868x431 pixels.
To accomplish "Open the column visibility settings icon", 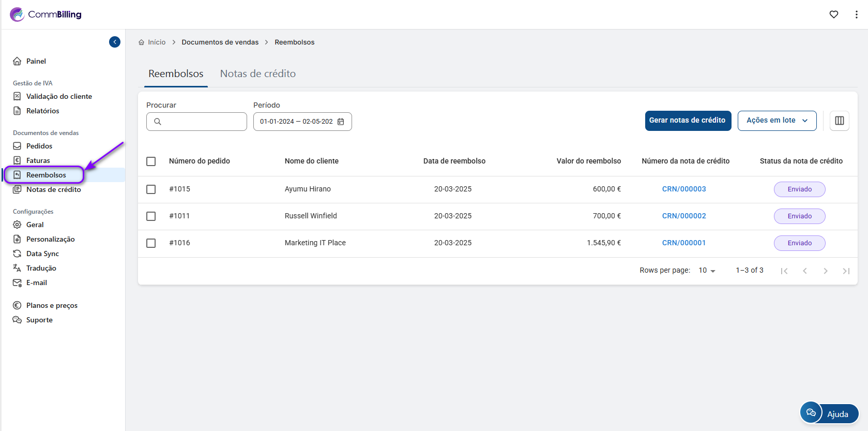I will 839,121.
